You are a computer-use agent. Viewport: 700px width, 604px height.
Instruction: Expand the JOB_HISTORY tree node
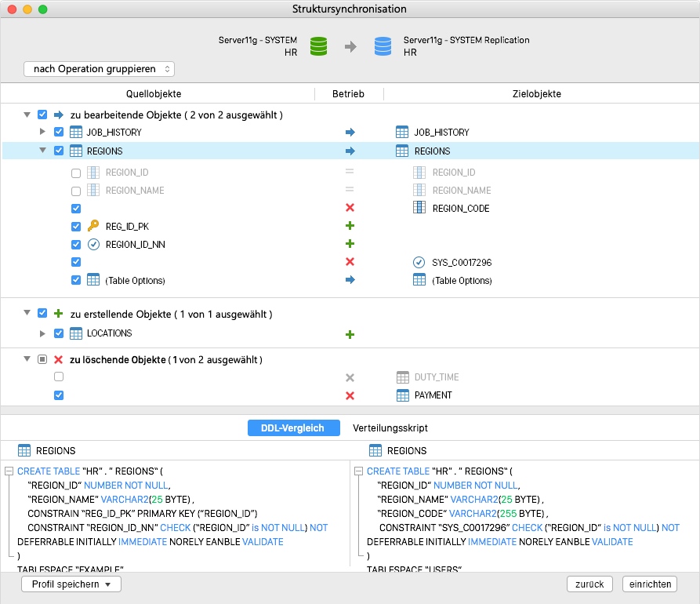coord(42,131)
